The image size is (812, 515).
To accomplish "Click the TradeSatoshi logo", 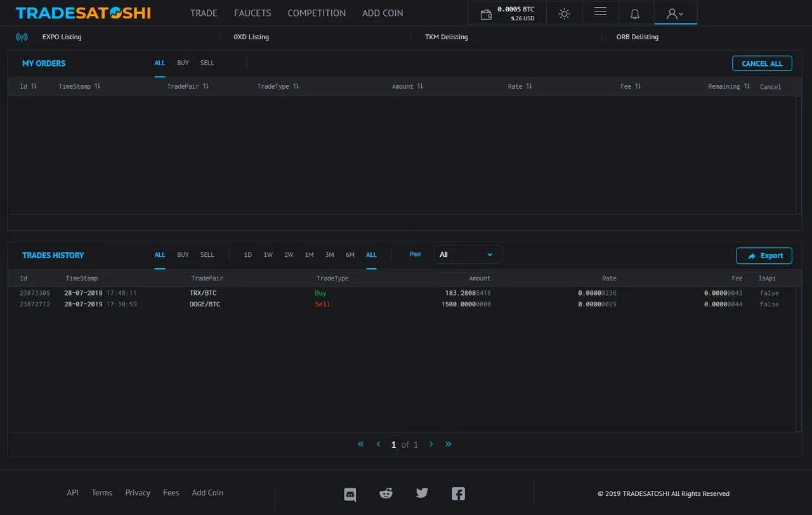I will pos(83,13).
